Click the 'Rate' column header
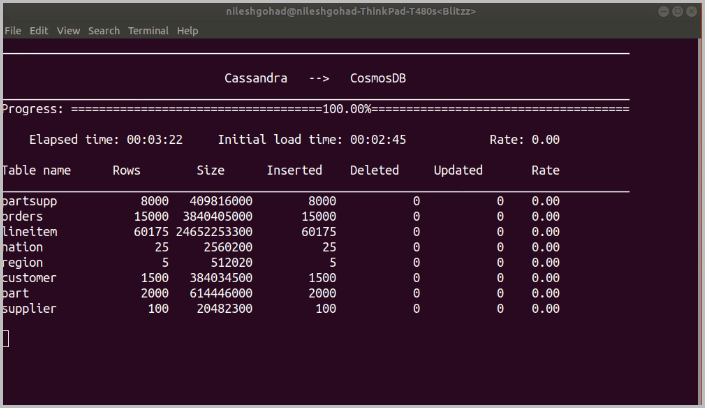 click(x=545, y=170)
